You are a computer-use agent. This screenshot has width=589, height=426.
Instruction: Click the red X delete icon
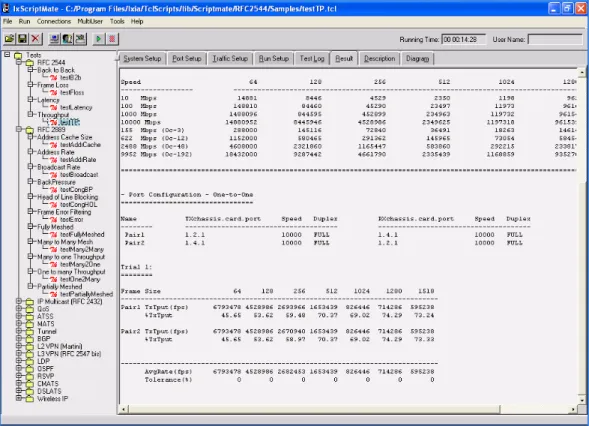pos(35,39)
